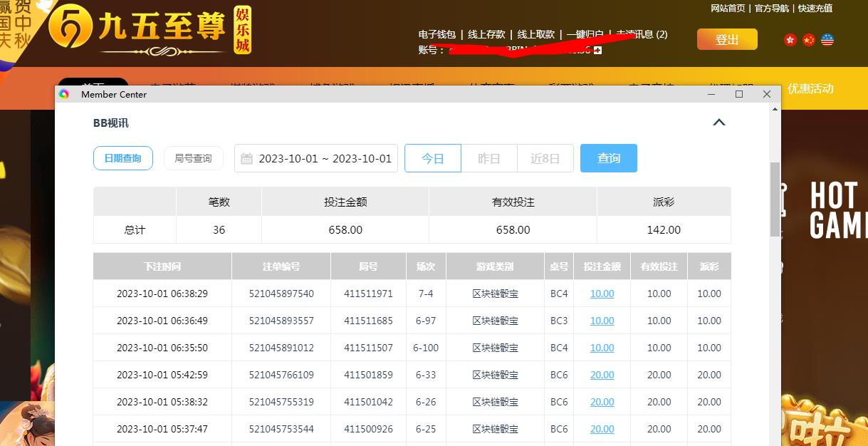Click the 游戏类别 column header
The image size is (868, 446).
(x=495, y=266)
